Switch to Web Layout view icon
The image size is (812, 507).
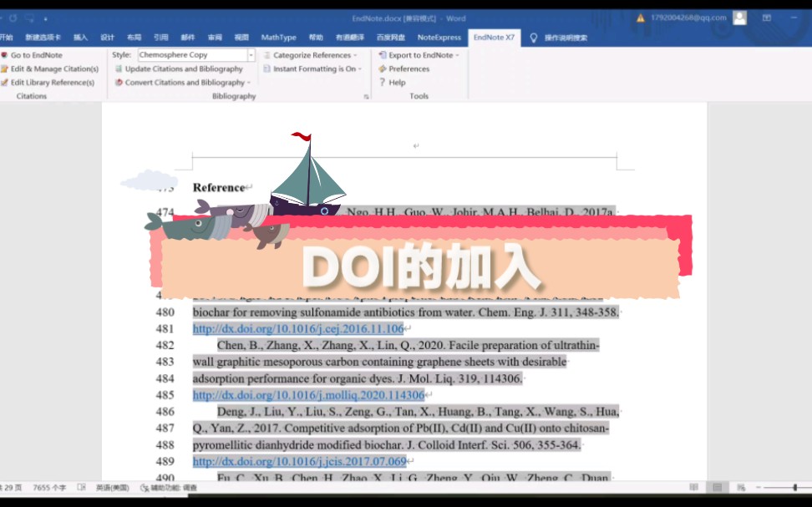(x=742, y=486)
